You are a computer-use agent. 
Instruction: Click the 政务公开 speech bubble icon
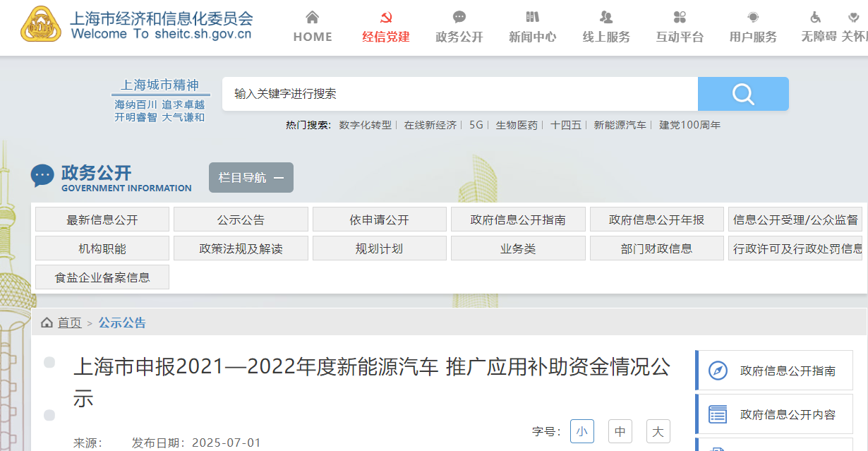(x=459, y=18)
